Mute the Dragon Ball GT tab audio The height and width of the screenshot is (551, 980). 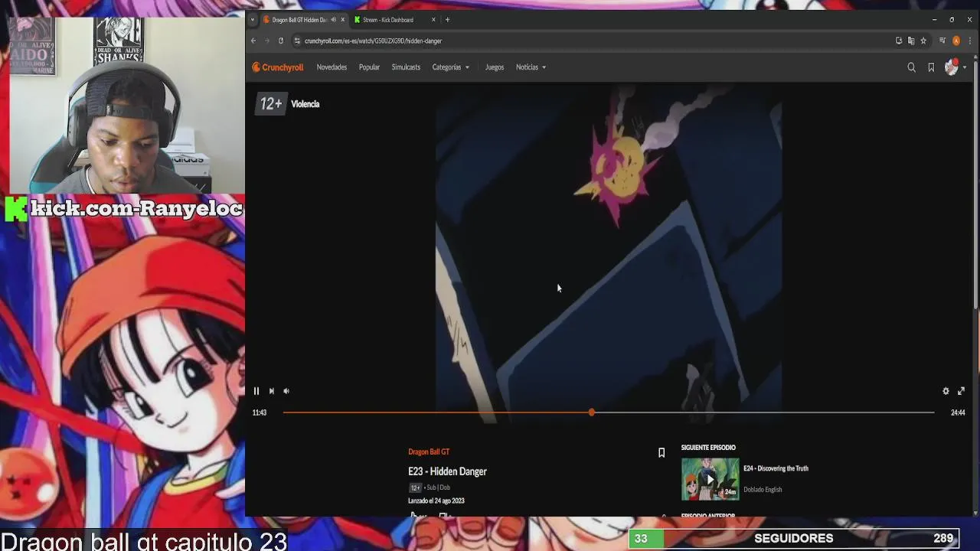(x=333, y=20)
